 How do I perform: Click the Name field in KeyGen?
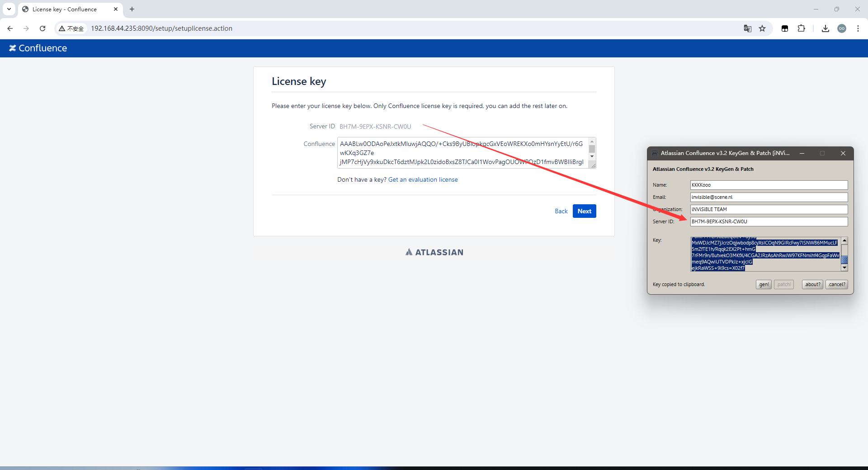[x=769, y=185]
